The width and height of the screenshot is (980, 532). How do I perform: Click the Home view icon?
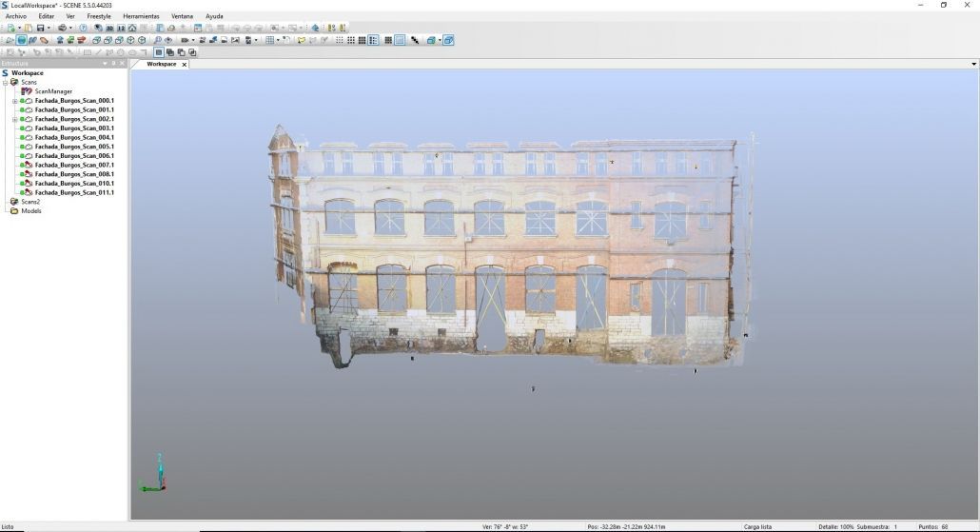pos(132,29)
